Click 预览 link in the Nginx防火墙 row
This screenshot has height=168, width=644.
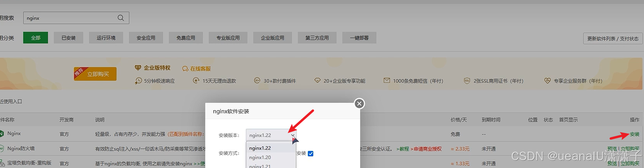pyautogui.click(x=612, y=149)
